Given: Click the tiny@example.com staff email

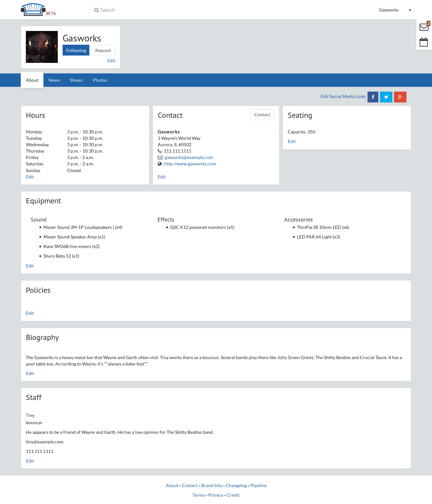Looking at the screenshot, I should pyautogui.click(x=45, y=442).
